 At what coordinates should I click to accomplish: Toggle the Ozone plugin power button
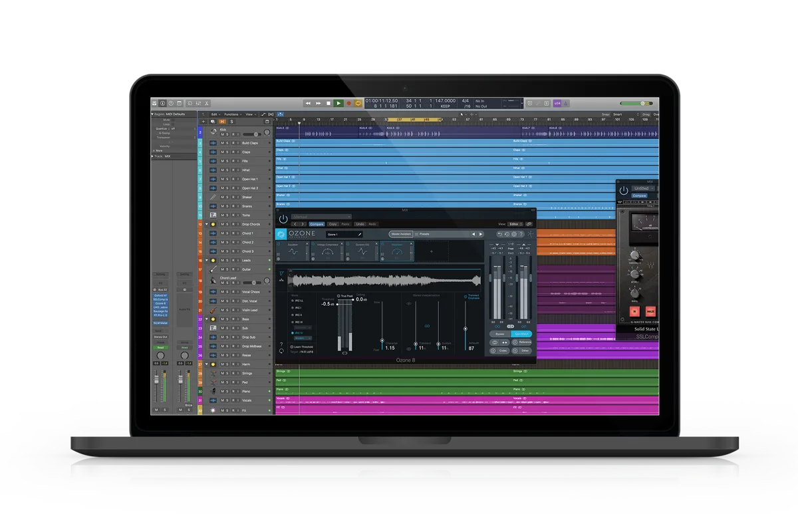pos(283,219)
